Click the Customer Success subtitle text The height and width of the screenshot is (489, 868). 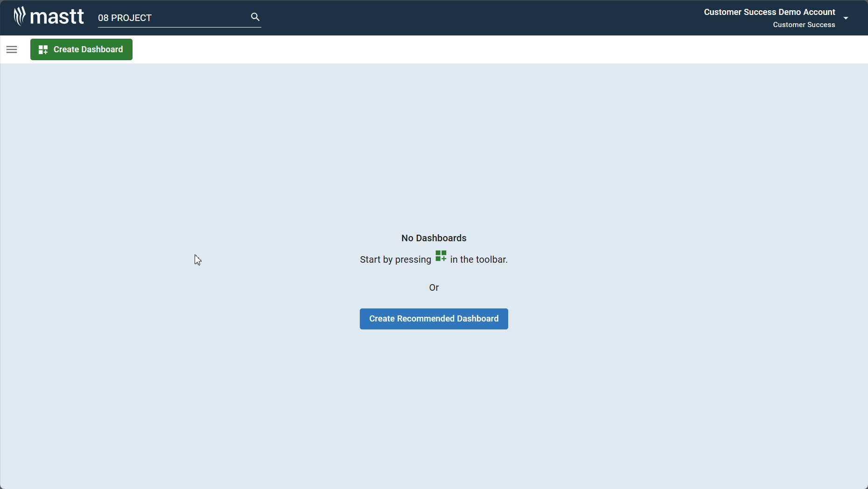coord(804,24)
